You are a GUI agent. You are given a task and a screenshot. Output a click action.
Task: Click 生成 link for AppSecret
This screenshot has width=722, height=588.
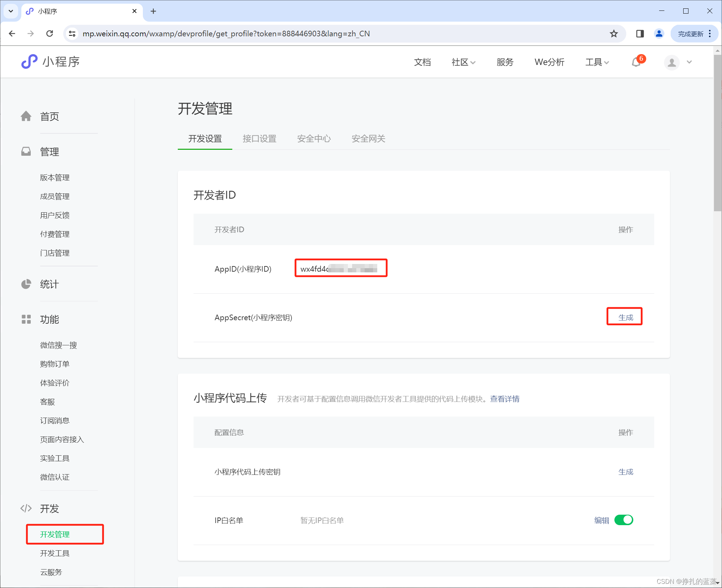pos(625,317)
